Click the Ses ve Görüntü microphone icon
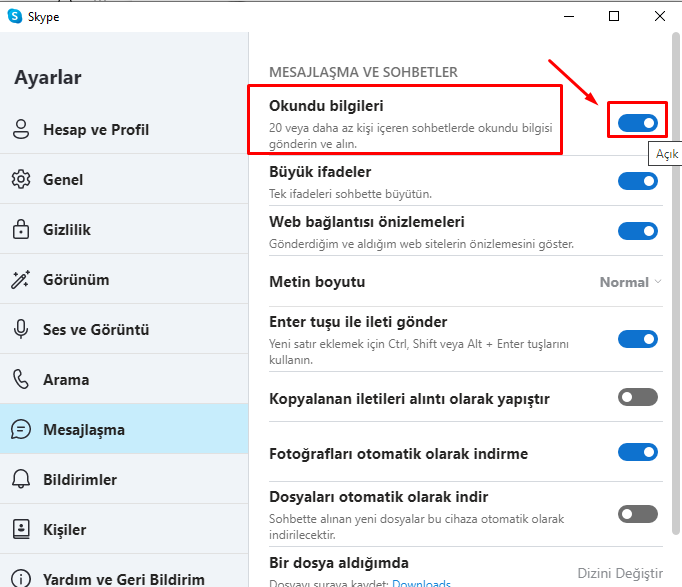 (x=21, y=329)
